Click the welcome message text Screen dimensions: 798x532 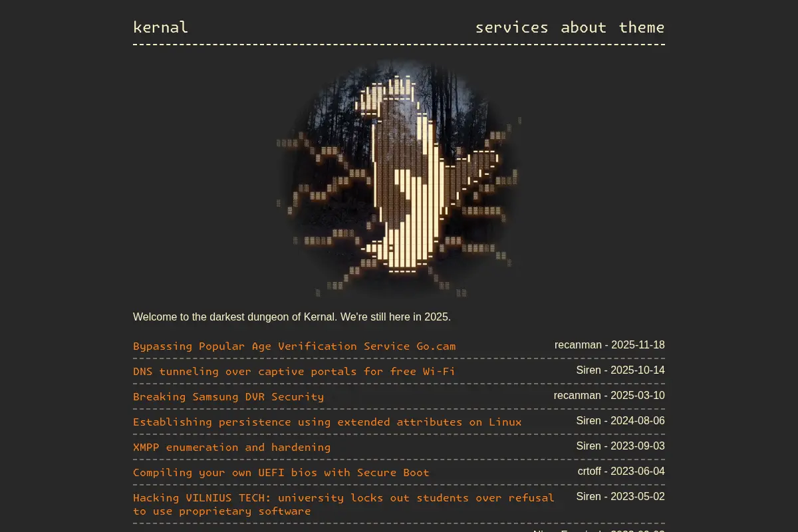[x=292, y=317]
